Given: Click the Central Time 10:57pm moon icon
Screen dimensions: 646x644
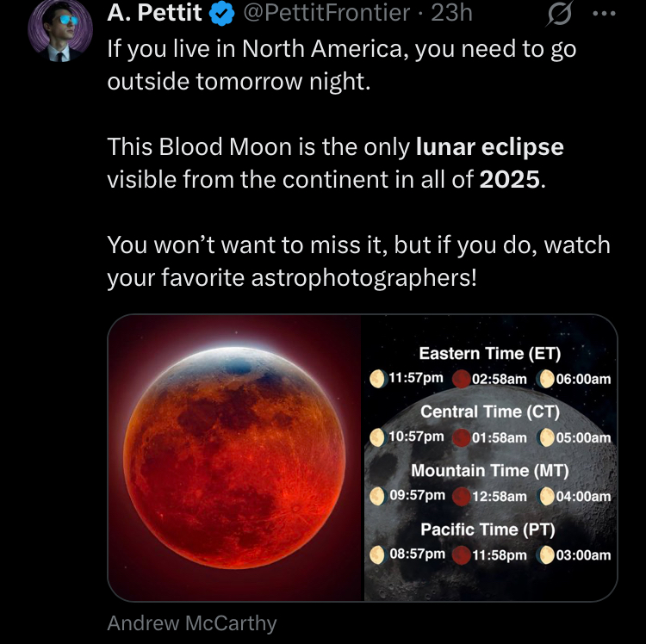Looking at the screenshot, I should point(376,437).
